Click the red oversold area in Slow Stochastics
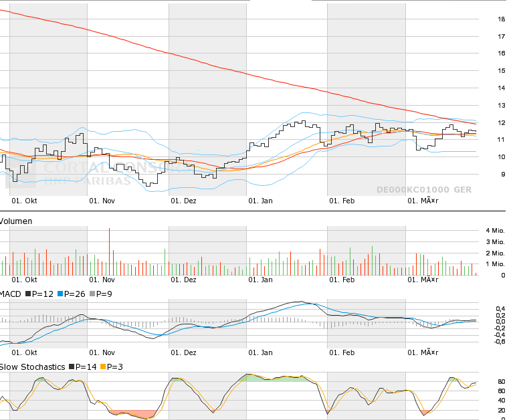The image size is (511, 420). tap(134, 413)
